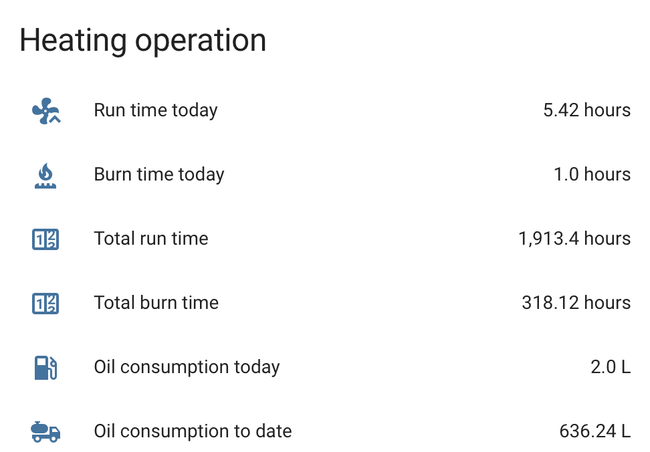Click the 5.42 hours value
Image resolution: width=650 pixels, height=452 pixels.
coord(586,111)
